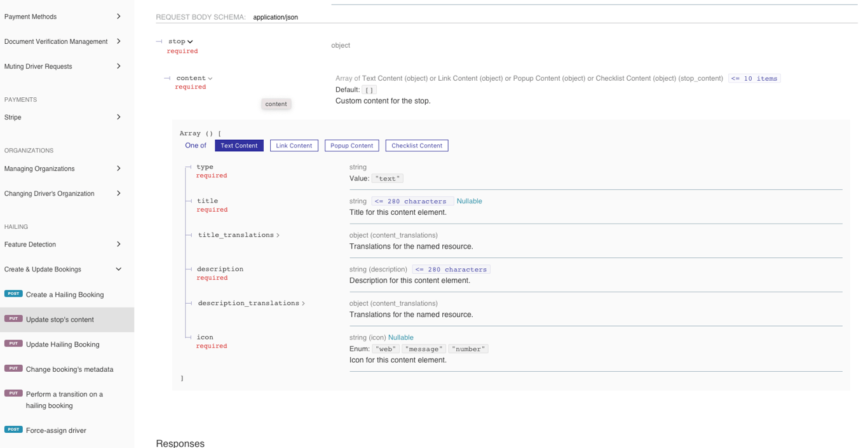Click the Responses heading

180,444
